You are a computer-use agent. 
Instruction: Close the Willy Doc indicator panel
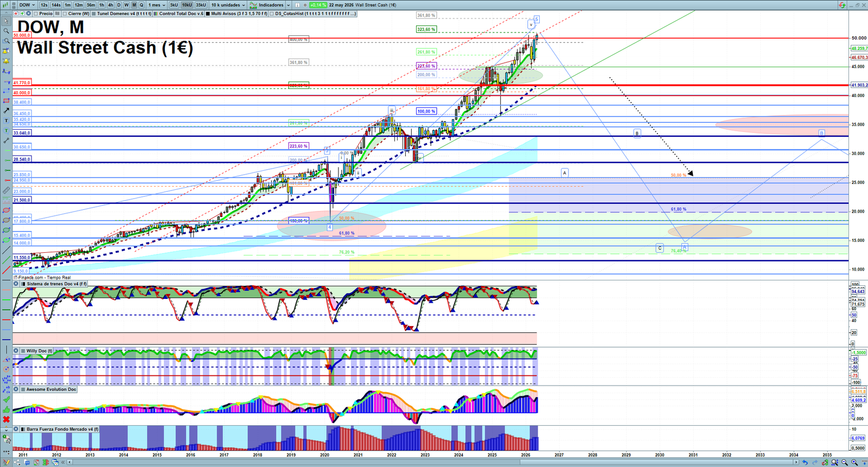click(x=16, y=351)
